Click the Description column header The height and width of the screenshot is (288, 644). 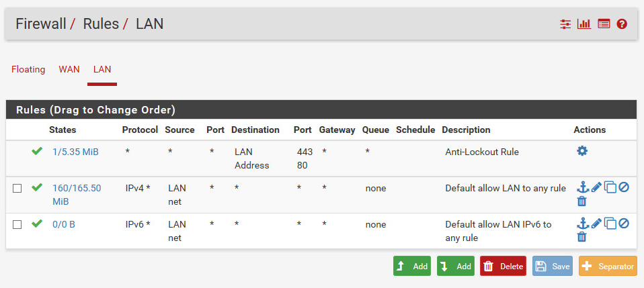[x=466, y=130]
